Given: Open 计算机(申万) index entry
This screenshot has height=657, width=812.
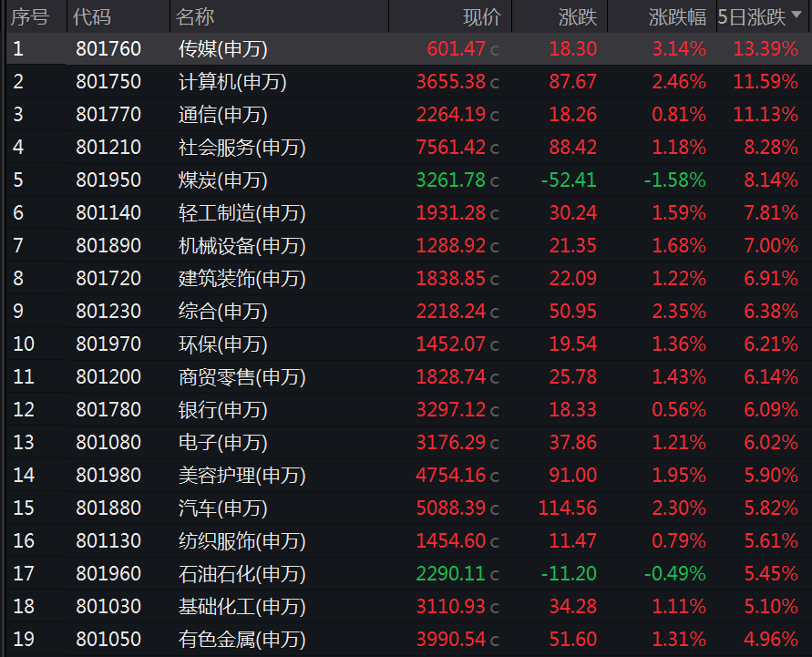Looking at the screenshot, I should pos(232,82).
